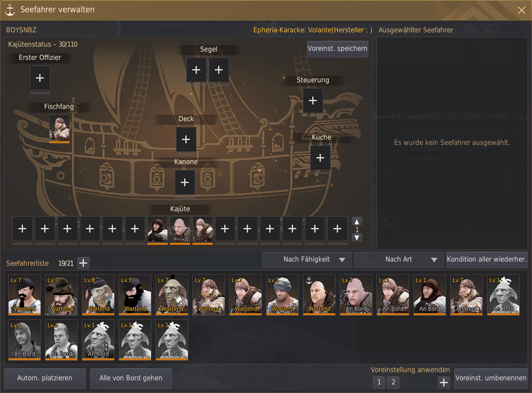Select the hooded sailor in the Kajüte row

(158, 229)
